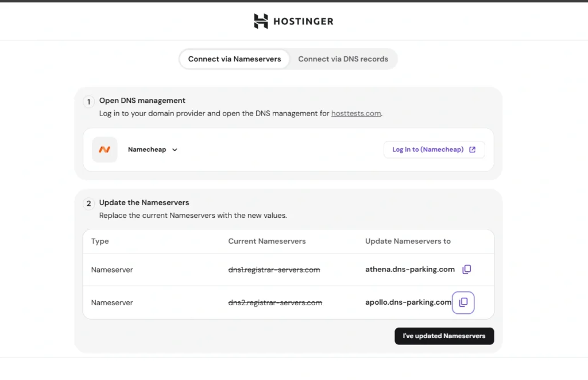Image resolution: width=588 pixels, height=380 pixels.
Task: Open the hosttests.com link
Action: [x=356, y=113]
